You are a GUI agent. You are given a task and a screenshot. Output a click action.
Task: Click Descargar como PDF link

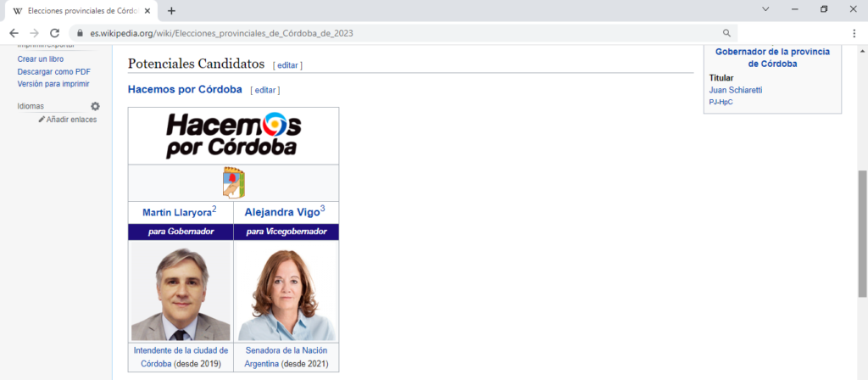53,71
